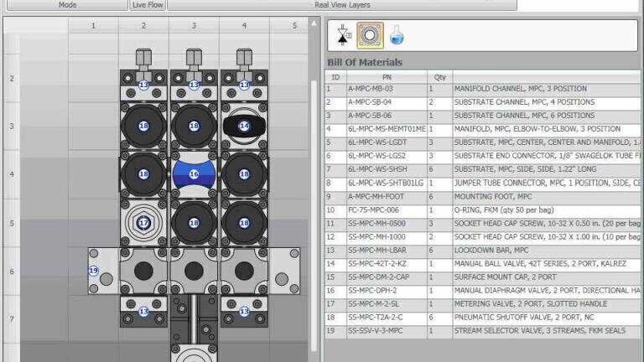Select BOM row A-MPC-SB-06

[x=483, y=116]
